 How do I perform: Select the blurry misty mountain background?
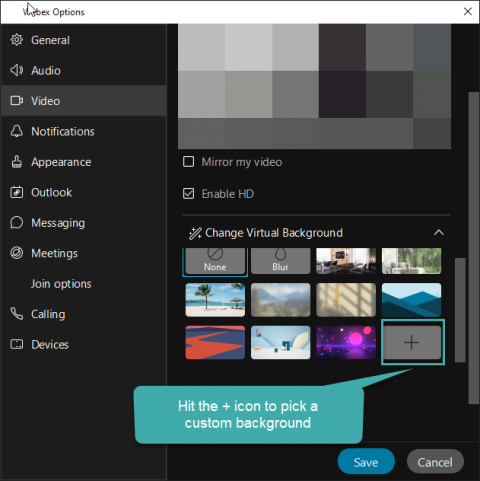point(280,300)
